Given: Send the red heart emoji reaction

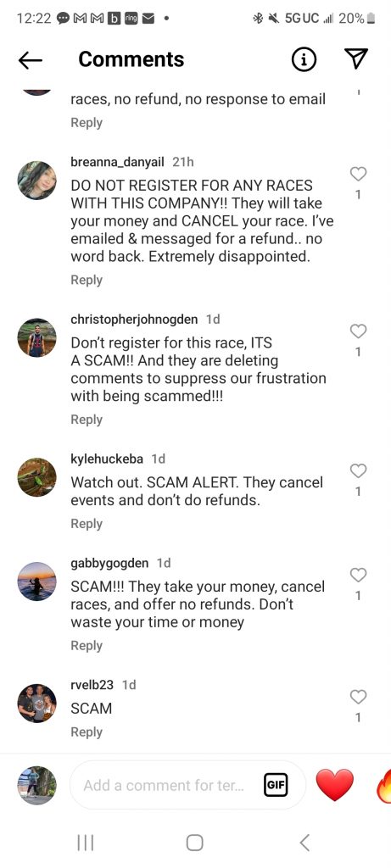Looking at the screenshot, I should click(334, 785).
